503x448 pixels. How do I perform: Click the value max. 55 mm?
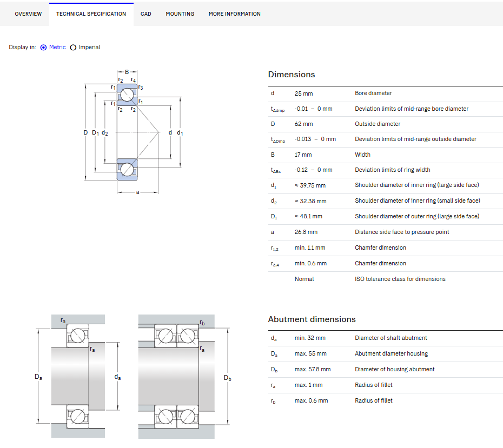click(310, 354)
